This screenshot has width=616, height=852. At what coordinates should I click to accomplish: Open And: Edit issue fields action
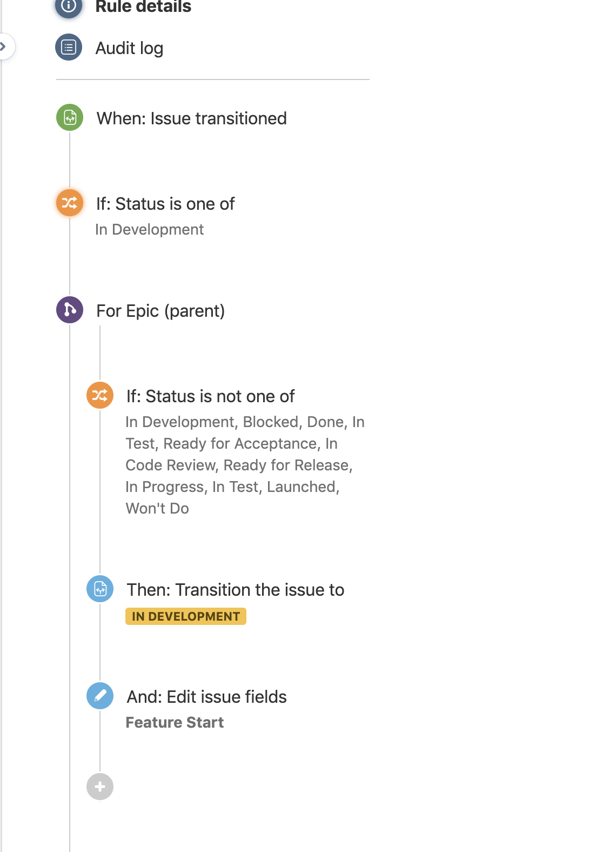pos(206,697)
